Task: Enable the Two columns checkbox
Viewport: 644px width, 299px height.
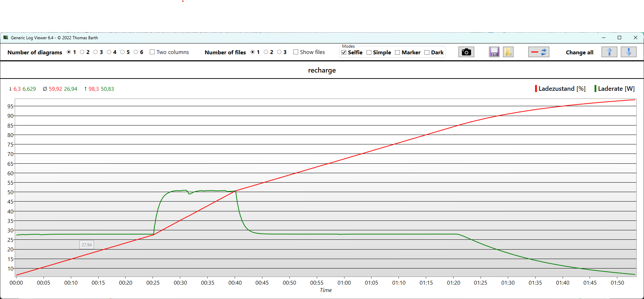Action: [x=152, y=52]
